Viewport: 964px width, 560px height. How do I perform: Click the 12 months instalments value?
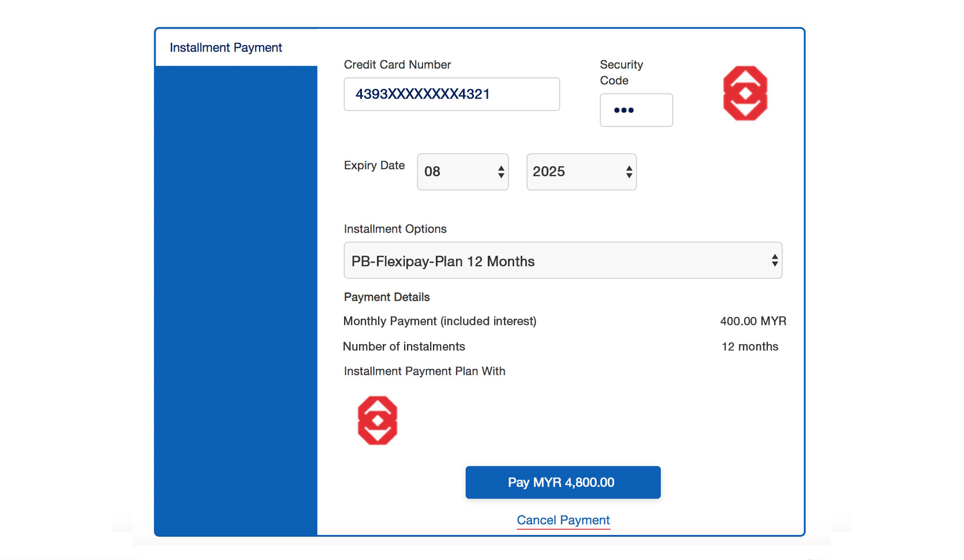point(750,346)
